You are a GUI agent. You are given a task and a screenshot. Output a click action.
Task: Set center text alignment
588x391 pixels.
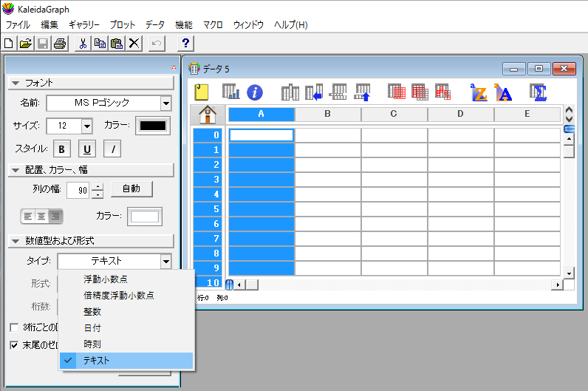41,216
